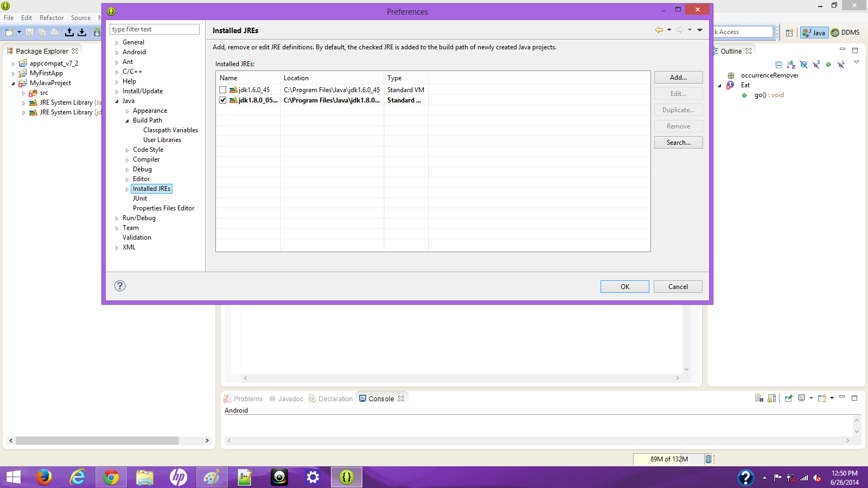
Task: Expand General preferences node
Action: click(117, 43)
